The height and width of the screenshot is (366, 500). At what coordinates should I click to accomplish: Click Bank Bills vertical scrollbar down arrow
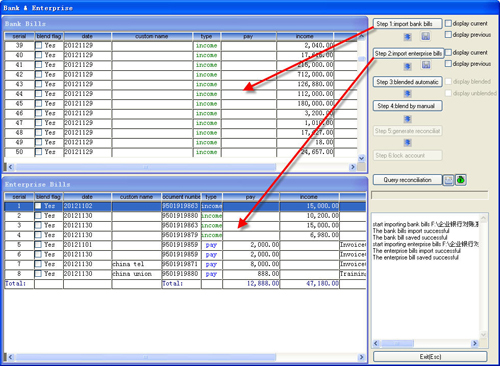(x=361, y=158)
